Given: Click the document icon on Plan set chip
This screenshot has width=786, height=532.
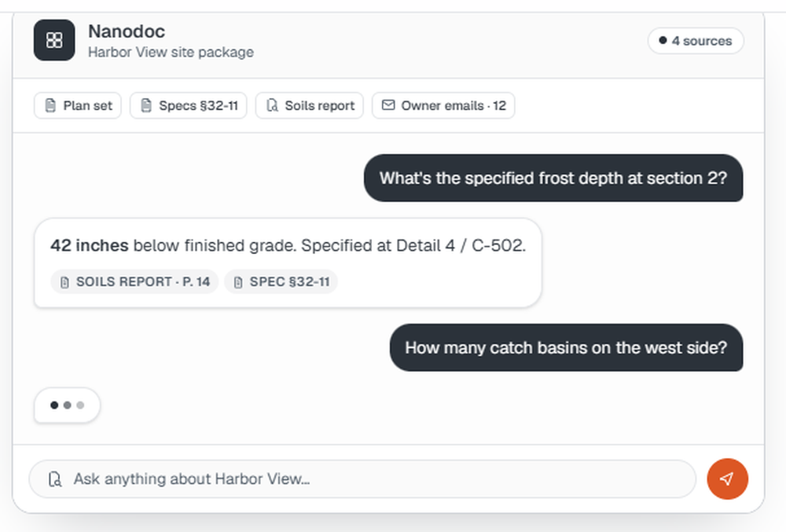Looking at the screenshot, I should tap(50, 106).
